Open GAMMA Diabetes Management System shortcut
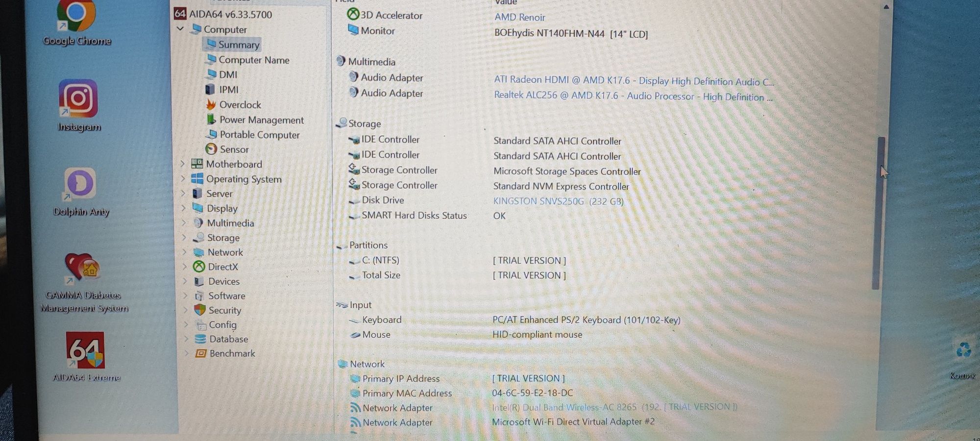 (84, 283)
